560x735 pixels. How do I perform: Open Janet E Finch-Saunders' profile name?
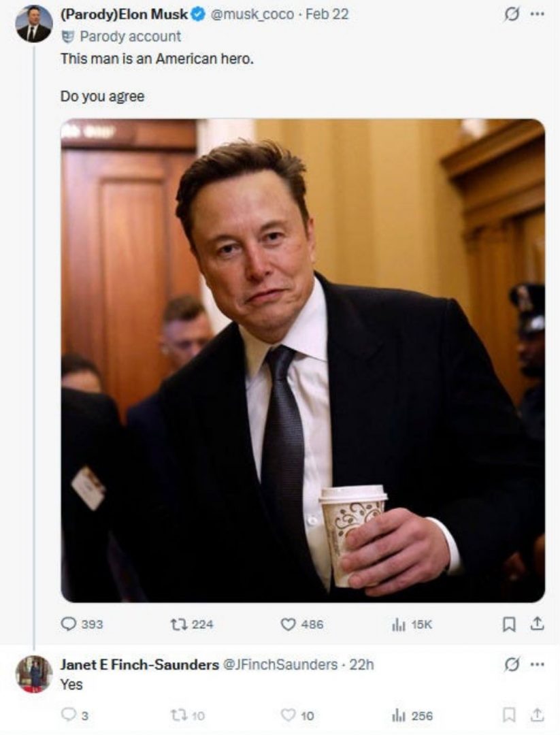[139, 665]
